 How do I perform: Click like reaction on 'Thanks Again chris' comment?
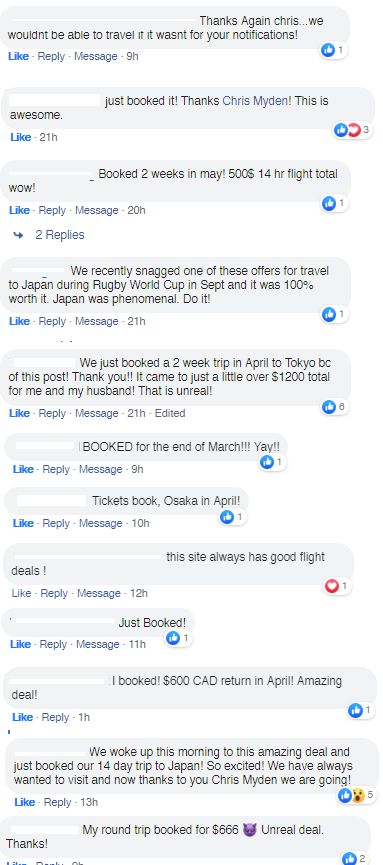(x=333, y=51)
